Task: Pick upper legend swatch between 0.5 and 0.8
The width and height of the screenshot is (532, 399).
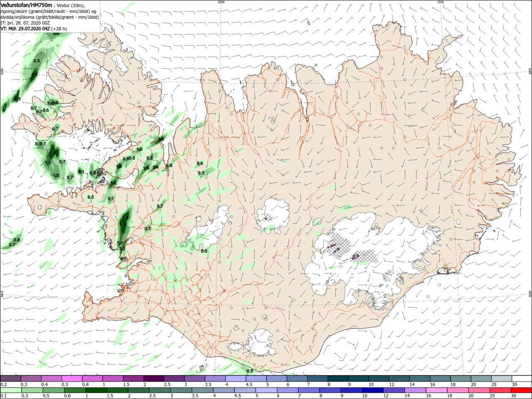Action: (x=72, y=378)
